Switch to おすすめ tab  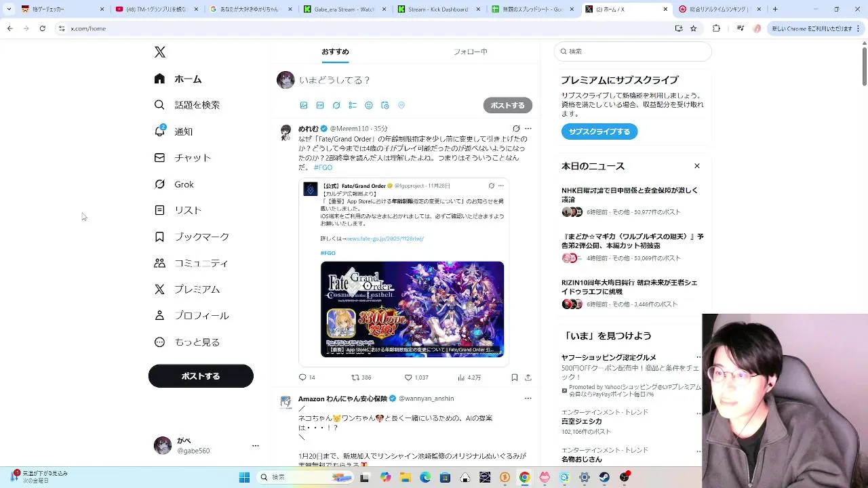tap(335, 52)
